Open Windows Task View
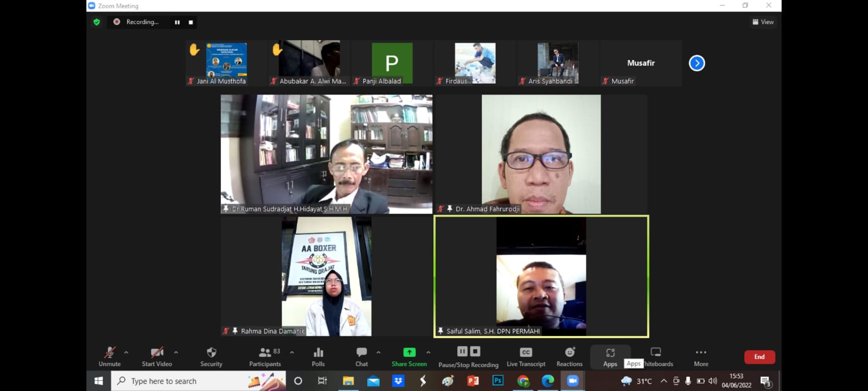The width and height of the screenshot is (868, 391). 322,381
